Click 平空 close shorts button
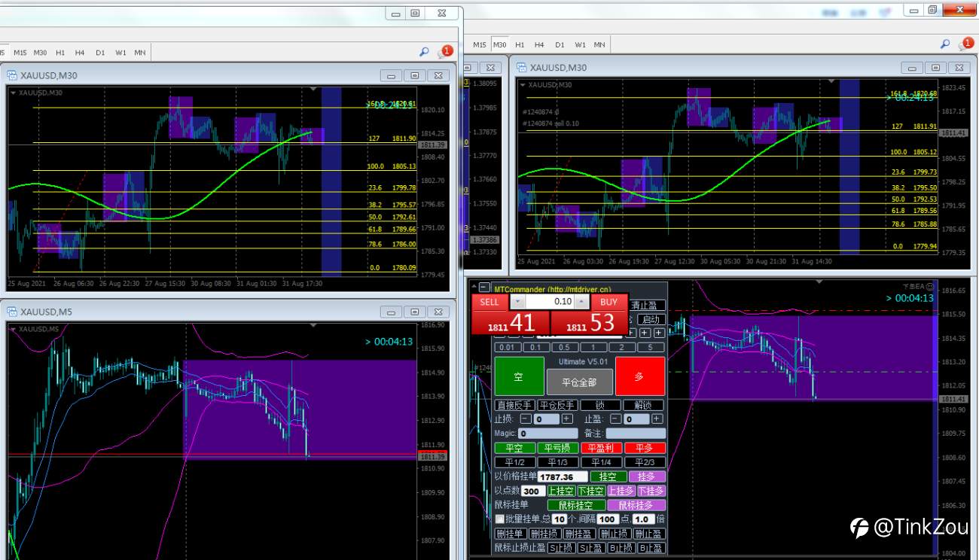 click(x=515, y=448)
